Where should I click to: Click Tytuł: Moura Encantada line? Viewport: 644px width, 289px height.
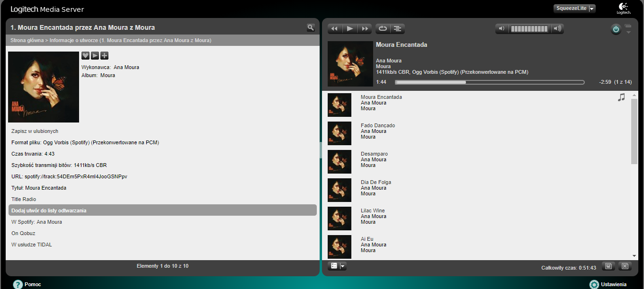click(x=39, y=188)
